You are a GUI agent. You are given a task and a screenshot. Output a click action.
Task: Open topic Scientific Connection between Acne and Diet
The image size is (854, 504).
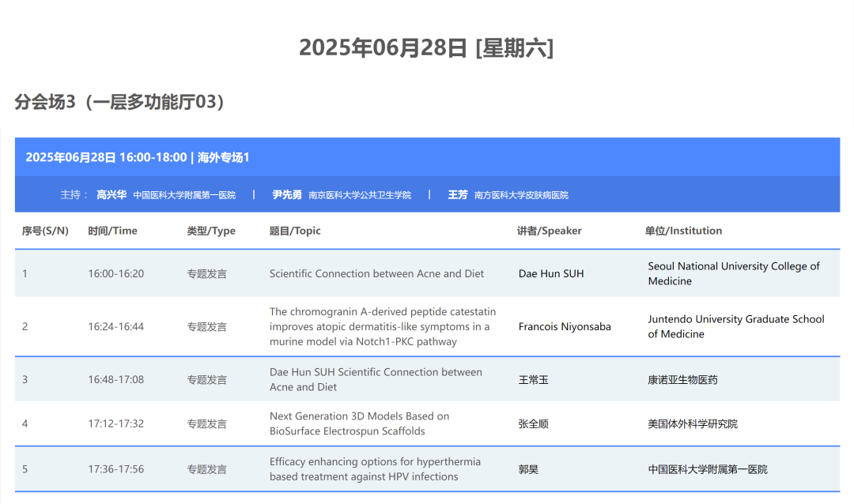click(x=376, y=273)
